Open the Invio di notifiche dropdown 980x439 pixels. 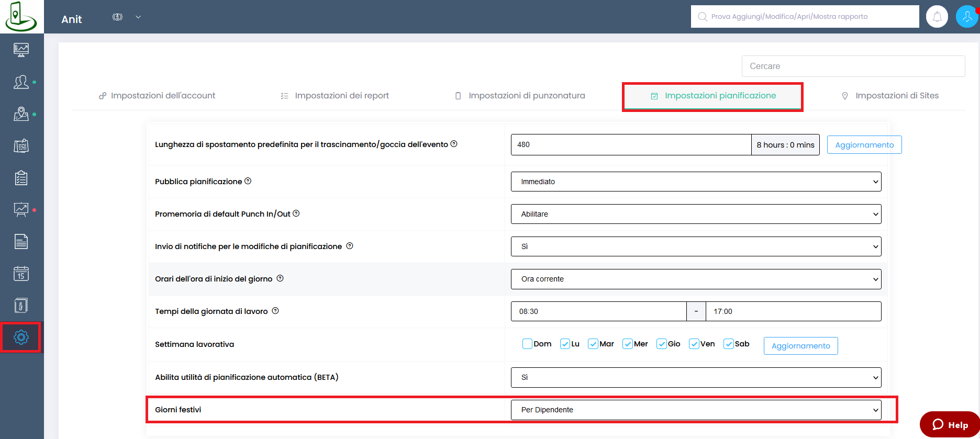pos(696,246)
